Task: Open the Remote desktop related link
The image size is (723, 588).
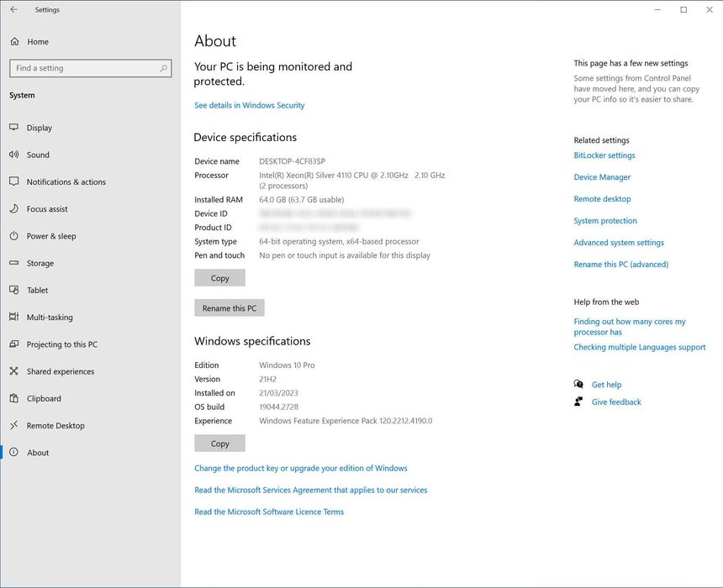Action: 602,198
